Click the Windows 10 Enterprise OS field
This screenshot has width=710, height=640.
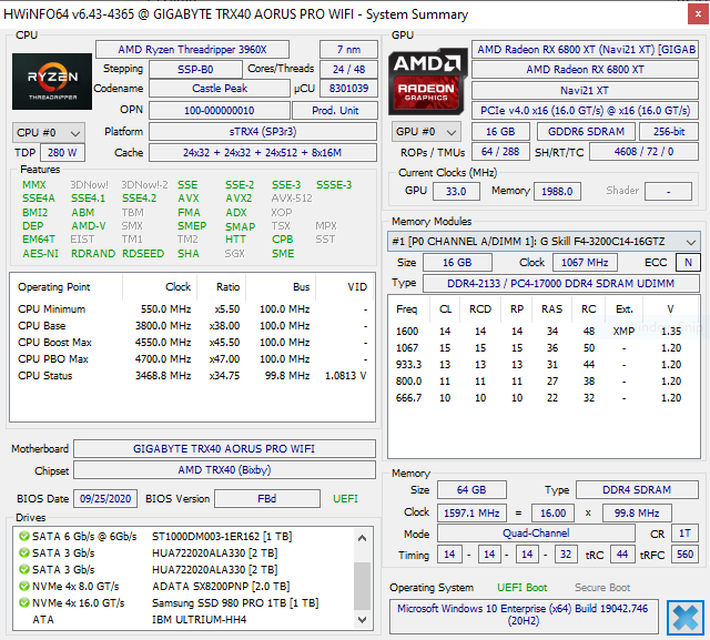point(523,615)
